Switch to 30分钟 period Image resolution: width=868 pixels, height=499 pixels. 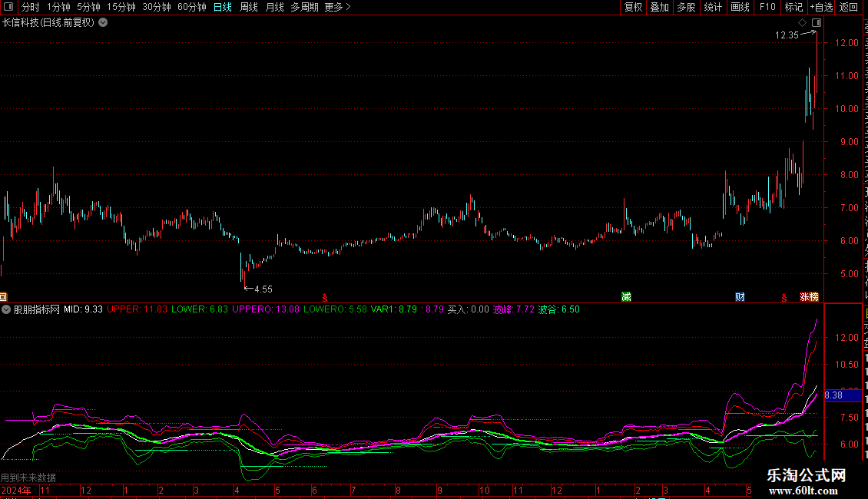(157, 7)
